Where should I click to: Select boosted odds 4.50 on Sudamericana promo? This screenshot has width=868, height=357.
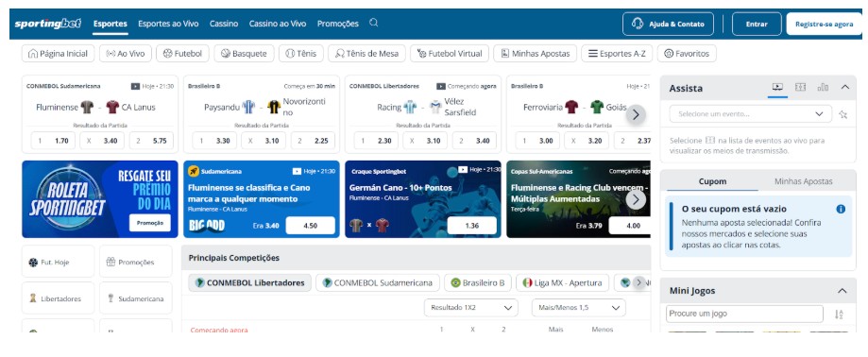[x=310, y=226]
